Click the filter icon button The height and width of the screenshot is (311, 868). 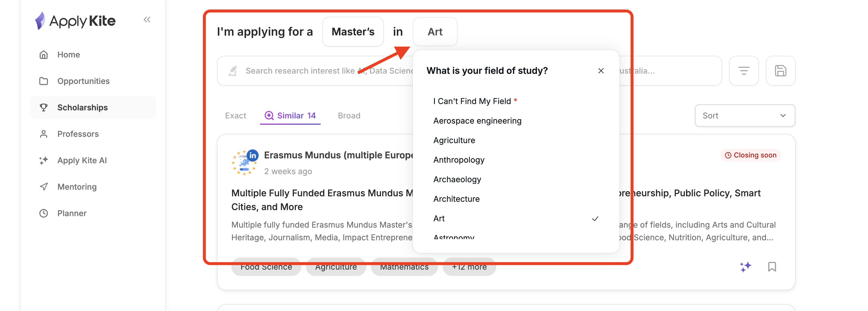[x=743, y=71]
